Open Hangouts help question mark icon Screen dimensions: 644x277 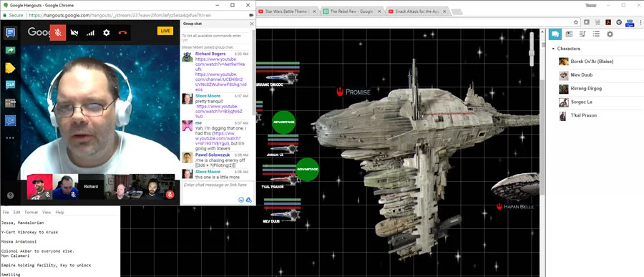coord(10,195)
